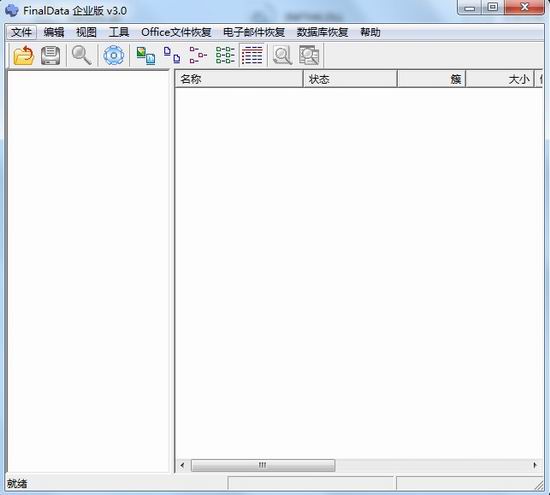The image size is (550, 495).
Task: Click the horizontal scrollbar left arrow
Action: pyautogui.click(x=182, y=465)
